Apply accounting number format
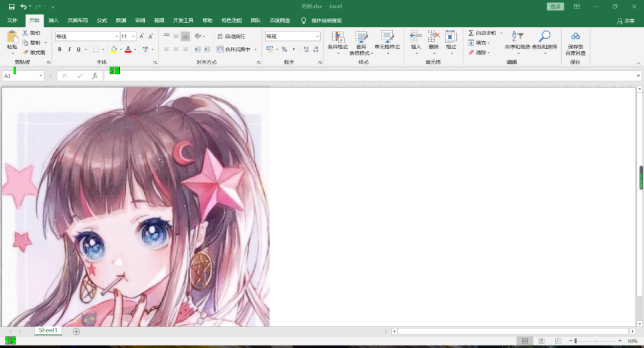Image resolution: width=644 pixels, height=348 pixels. [270, 49]
